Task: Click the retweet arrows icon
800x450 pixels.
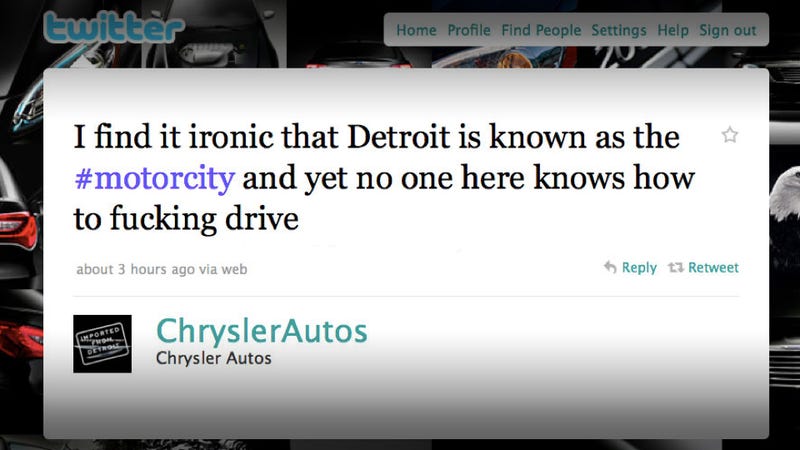Action: (676, 267)
